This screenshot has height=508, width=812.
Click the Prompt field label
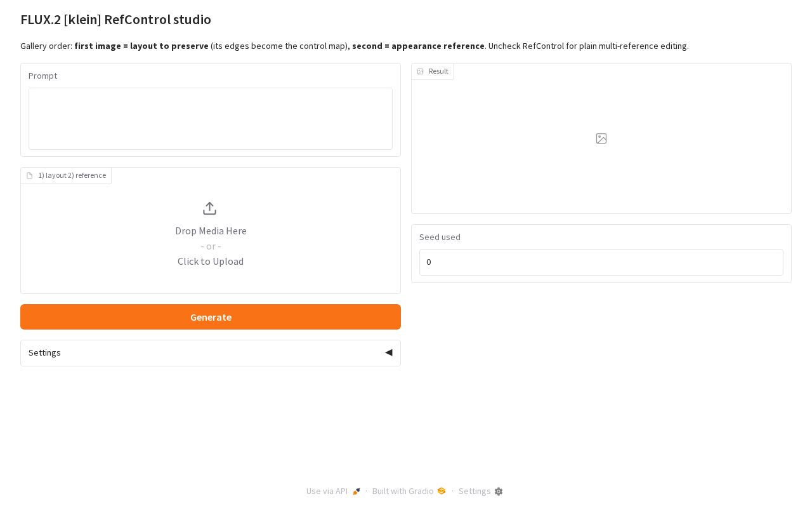coord(43,76)
